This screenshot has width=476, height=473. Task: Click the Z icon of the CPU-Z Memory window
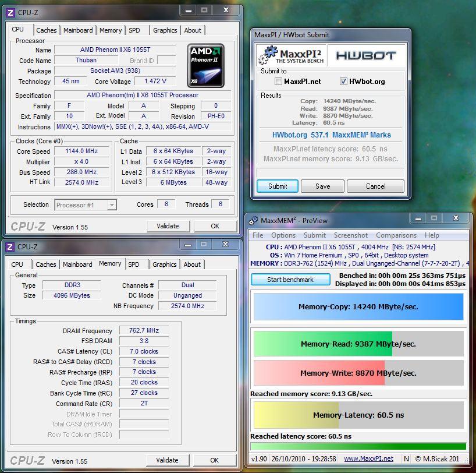pos(10,247)
